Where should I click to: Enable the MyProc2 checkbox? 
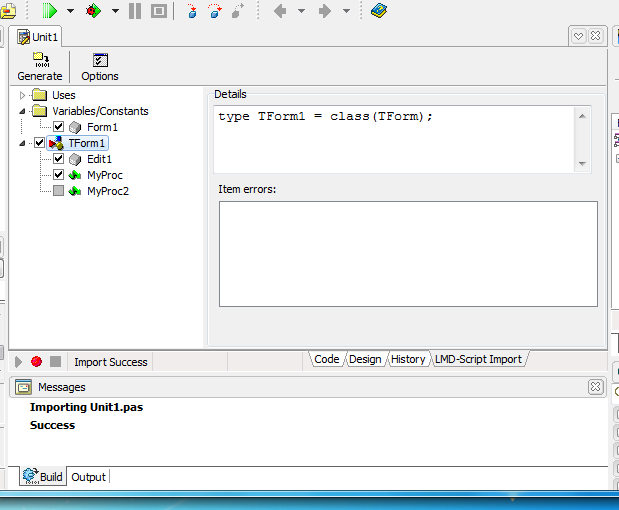[58, 191]
